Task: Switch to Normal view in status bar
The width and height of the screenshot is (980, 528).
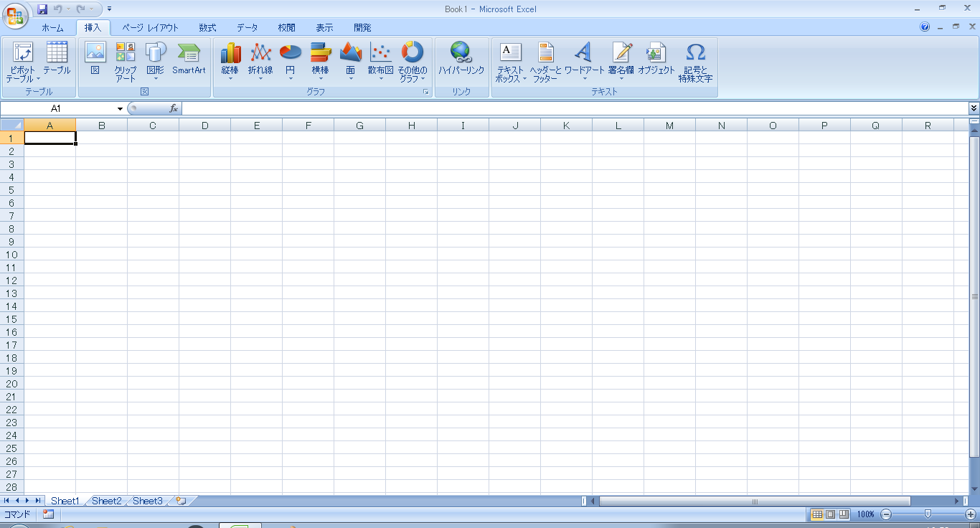Action: [x=817, y=514]
